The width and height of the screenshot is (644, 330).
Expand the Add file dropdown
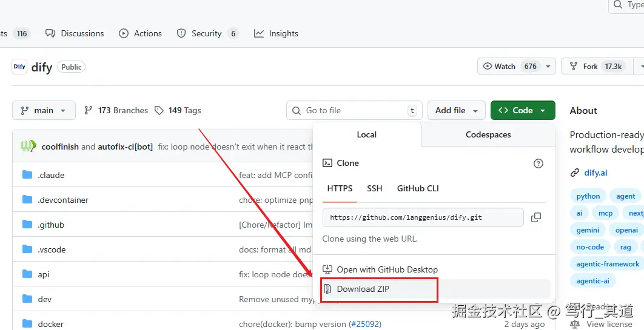tap(456, 110)
